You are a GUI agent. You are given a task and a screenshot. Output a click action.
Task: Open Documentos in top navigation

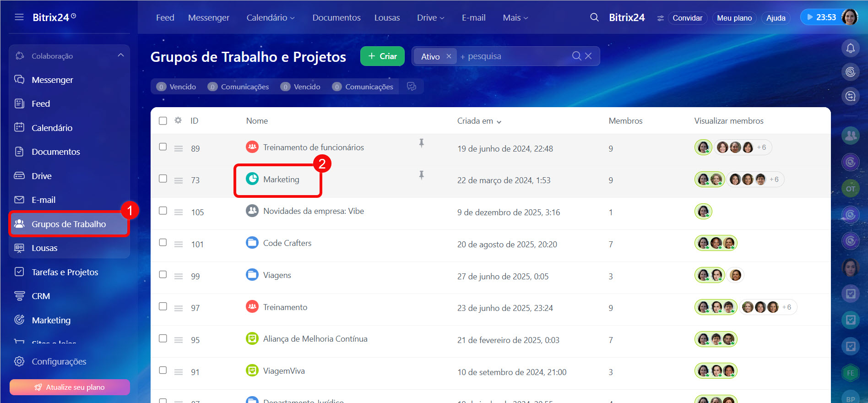[336, 17]
